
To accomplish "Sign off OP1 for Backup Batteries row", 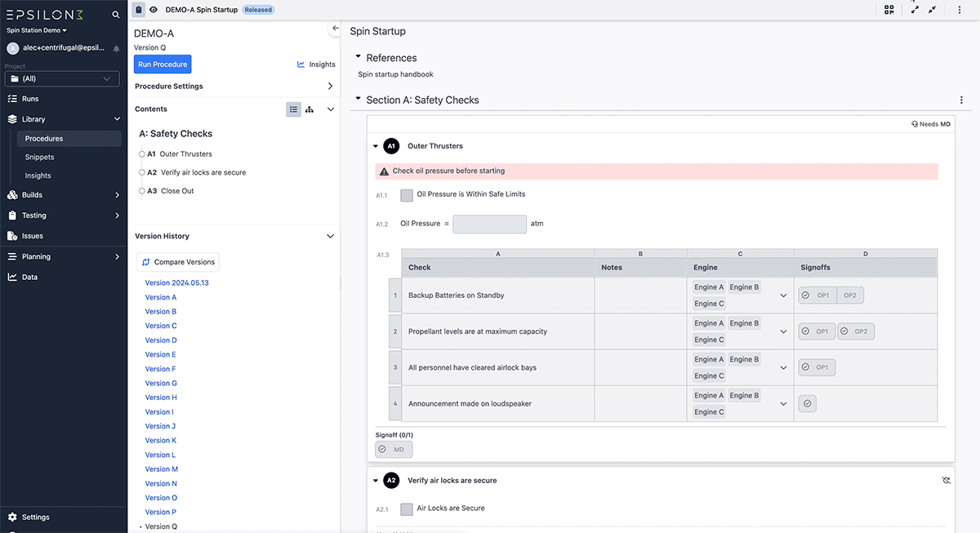I will pos(817,295).
